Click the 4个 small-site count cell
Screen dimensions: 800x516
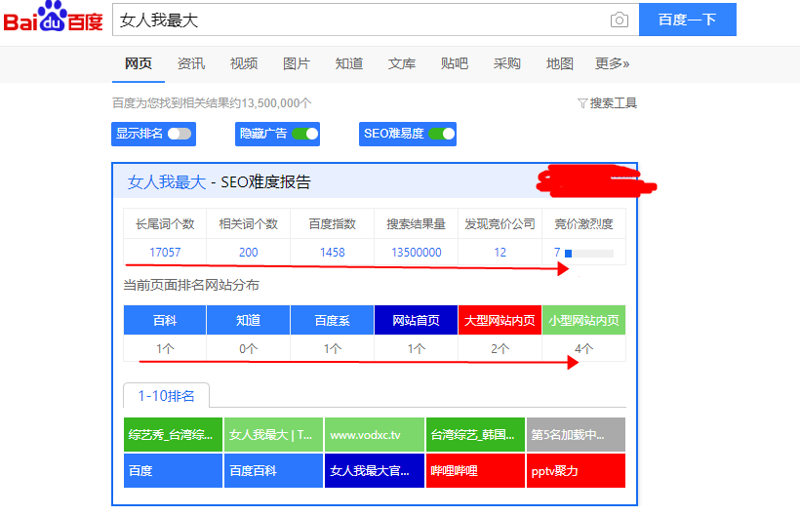584,349
